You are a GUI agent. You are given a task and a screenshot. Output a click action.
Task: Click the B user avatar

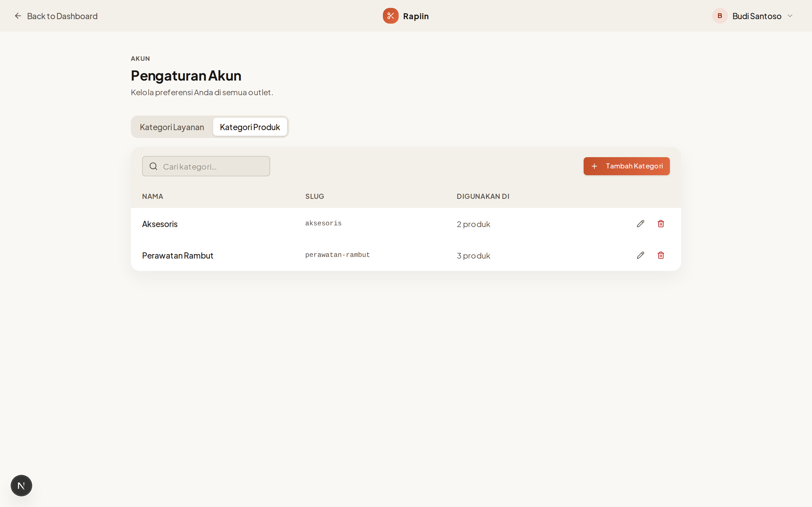point(720,16)
